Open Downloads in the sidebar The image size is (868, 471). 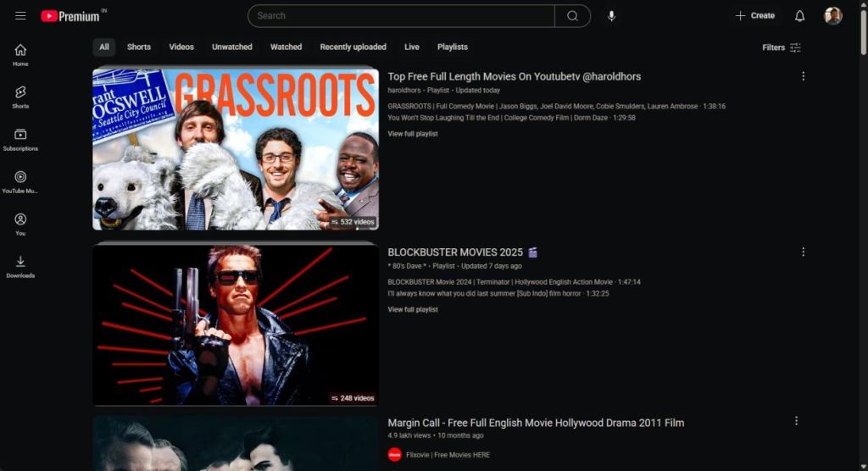(x=20, y=267)
